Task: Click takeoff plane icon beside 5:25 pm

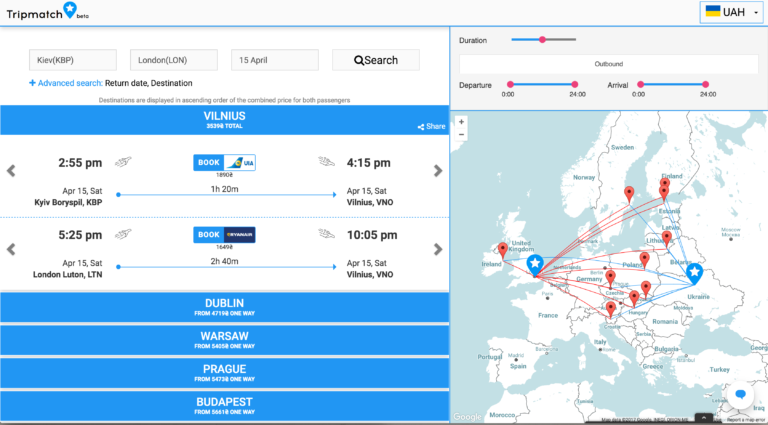Action: pos(123,235)
